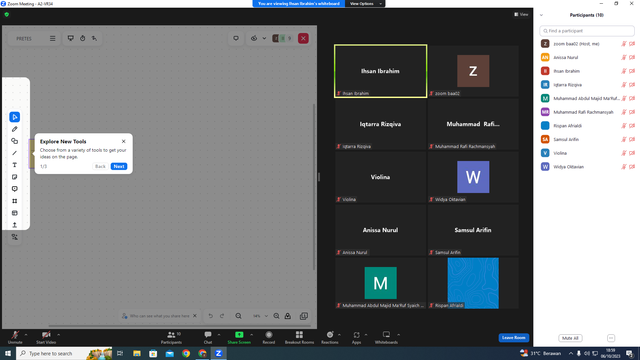Select the whiteboard pointer tool

15,117
